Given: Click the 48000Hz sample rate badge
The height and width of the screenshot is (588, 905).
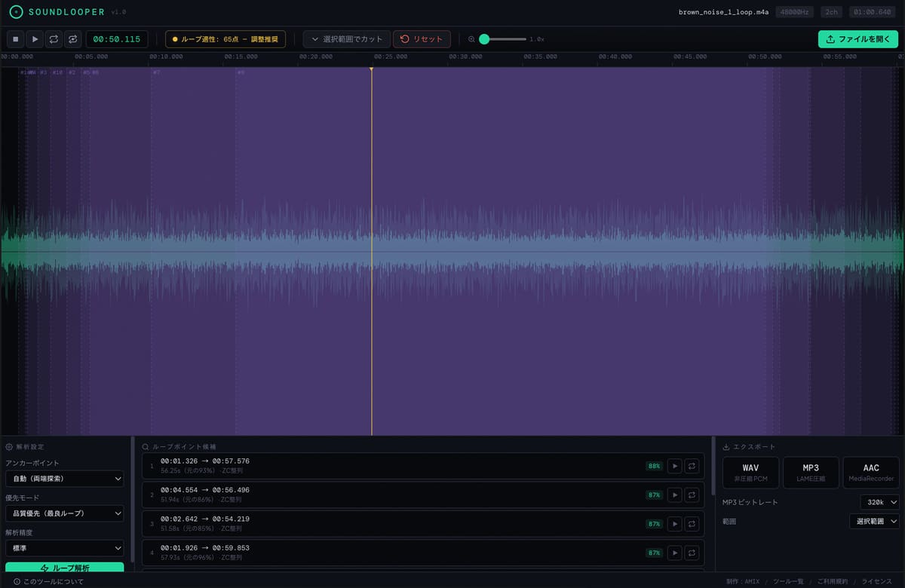Looking at the screenshot, I should (x=794, y=12).
